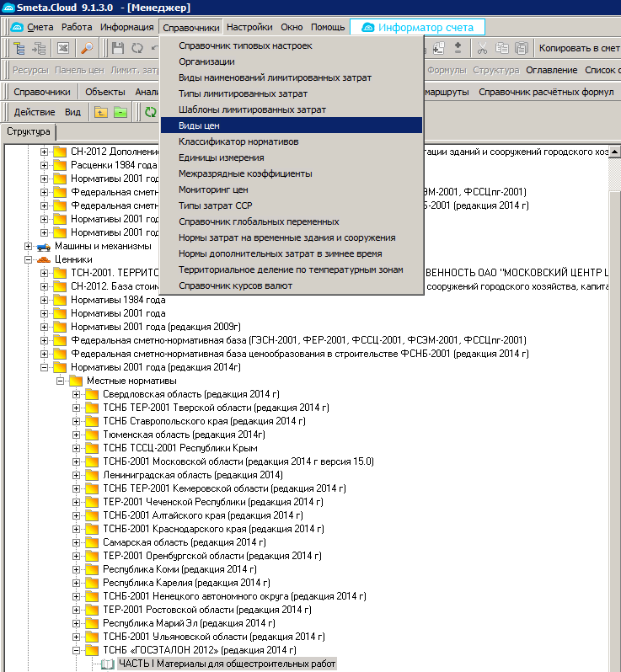The width and height of the screenshot is (621, 672).
Task: Click folder icon of ТСНБ ТССЦ-2001 Республики Крым
Action: pos(92,448)
